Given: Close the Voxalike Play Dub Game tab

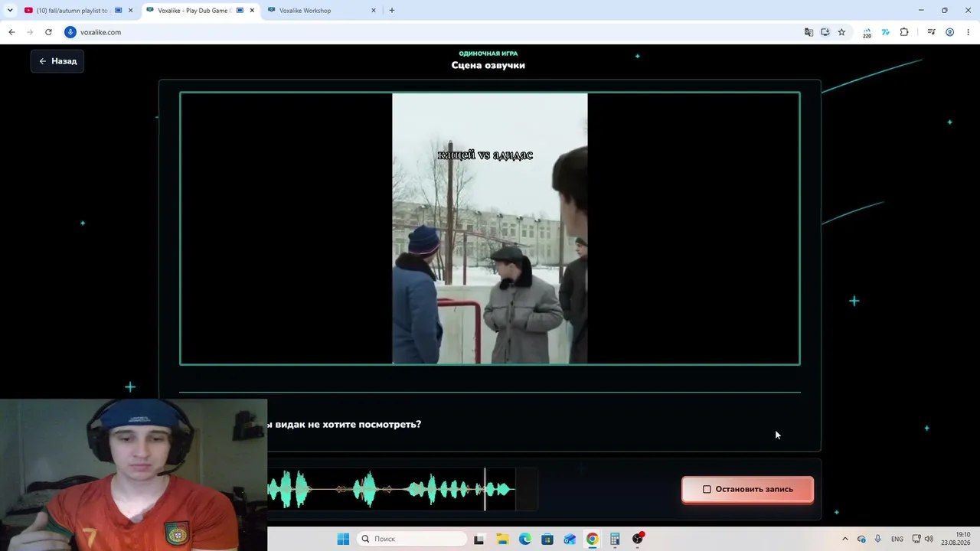Looking at the screenshot, I should [252, 11].
